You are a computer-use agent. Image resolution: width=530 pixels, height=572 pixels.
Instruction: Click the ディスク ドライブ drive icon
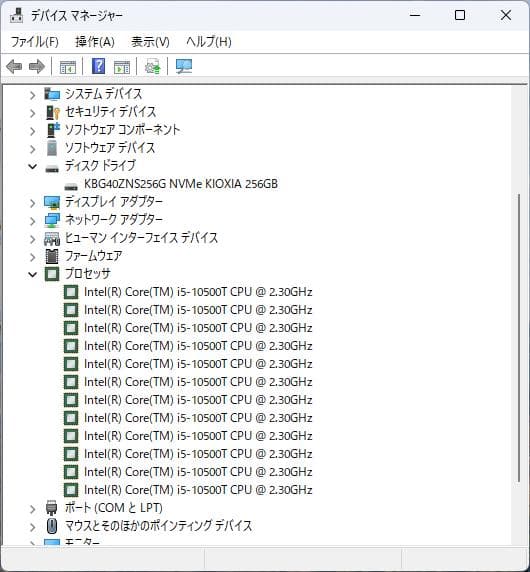(x=52, y=169)
